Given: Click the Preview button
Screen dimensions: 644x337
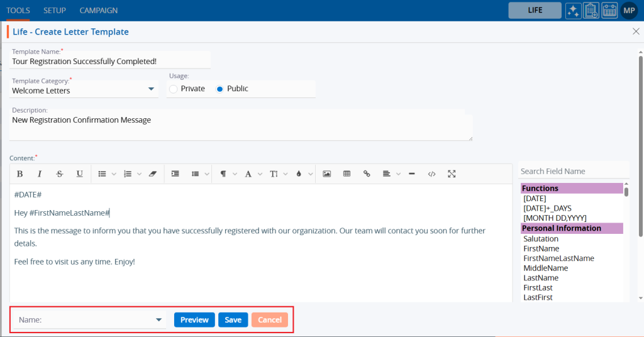Looking at the screenshot, I should pyautogui.click(x=194, y=320).
